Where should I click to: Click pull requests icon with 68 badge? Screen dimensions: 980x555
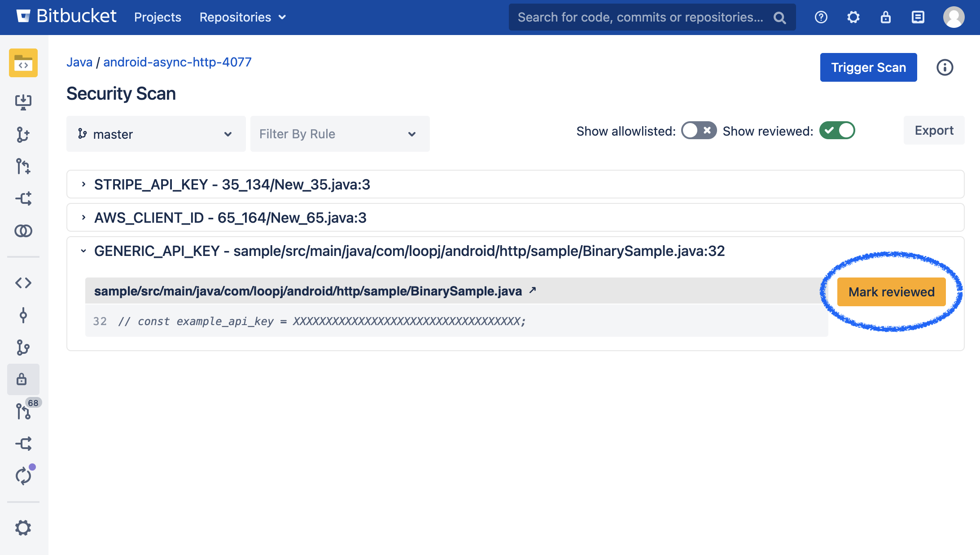click(x=23, y=411)
